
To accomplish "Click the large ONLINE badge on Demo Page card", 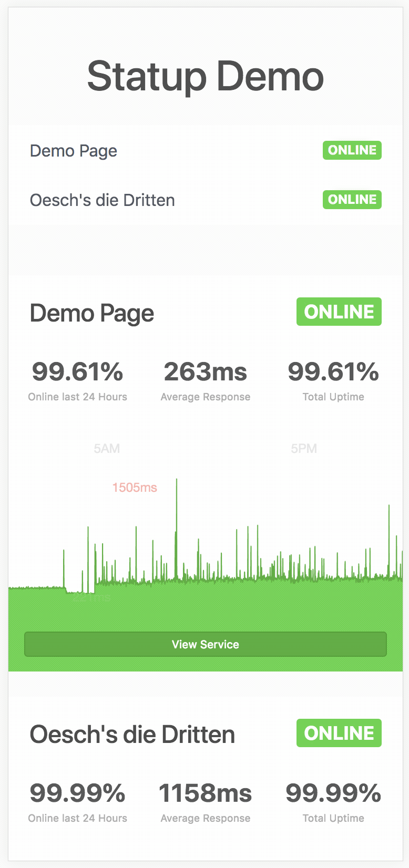I will click(339, 312).
